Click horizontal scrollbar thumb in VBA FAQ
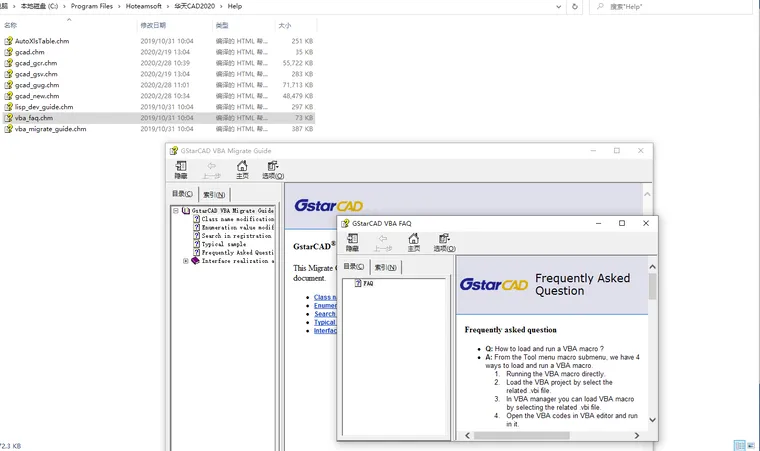This screenshot has width=760, height=451. pyautogui.click(x=522, y=436)
